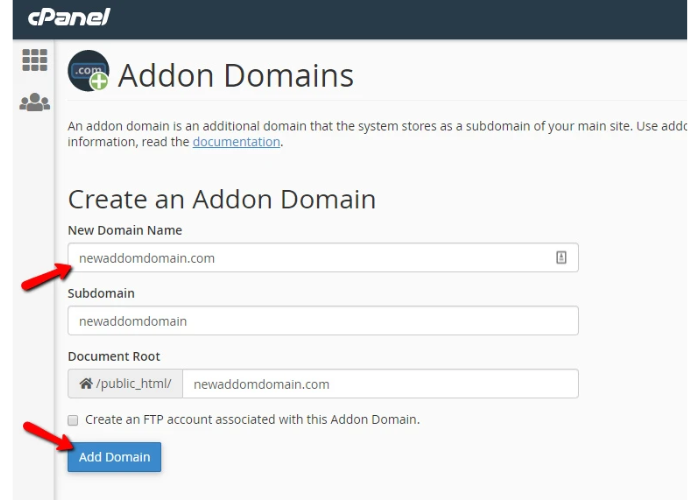Open the documentation link
Image resolution: width=700 pixels, height=500 pixels.
(x=236, y=142)
